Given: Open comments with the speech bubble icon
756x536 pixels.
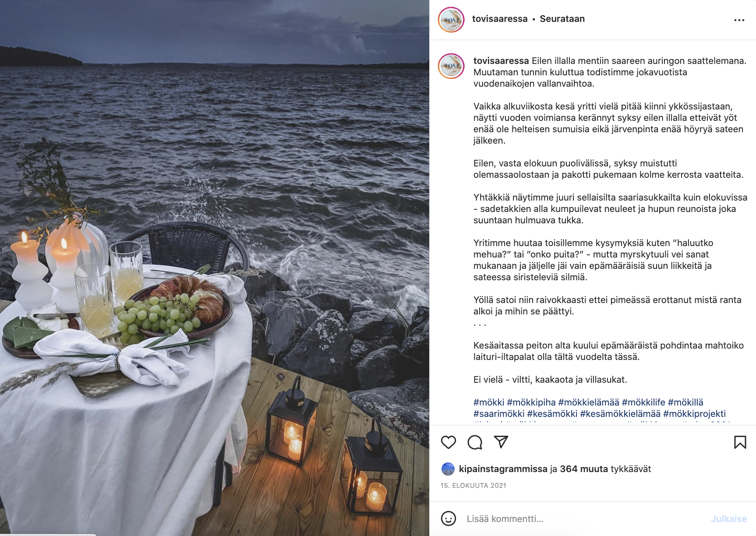Looking at the screenshot, I should [475, 442].
